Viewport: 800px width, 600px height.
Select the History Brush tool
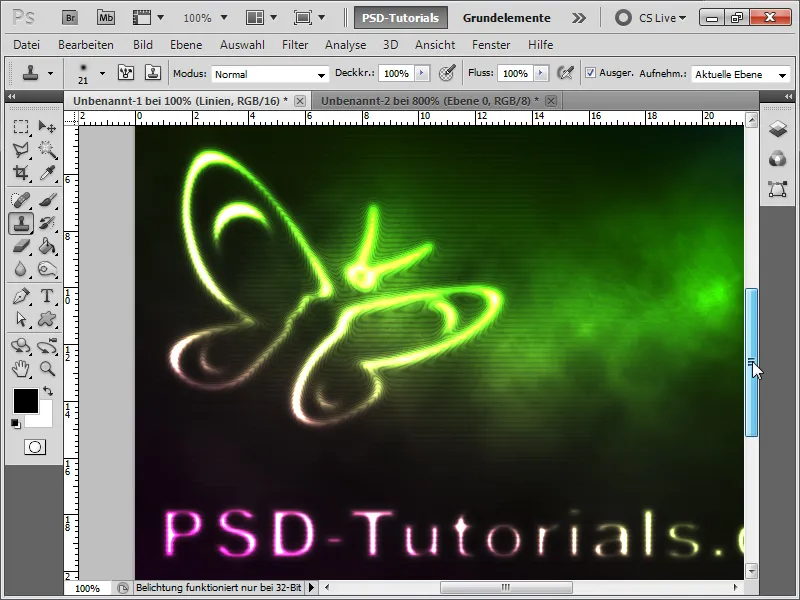(47, 223)
